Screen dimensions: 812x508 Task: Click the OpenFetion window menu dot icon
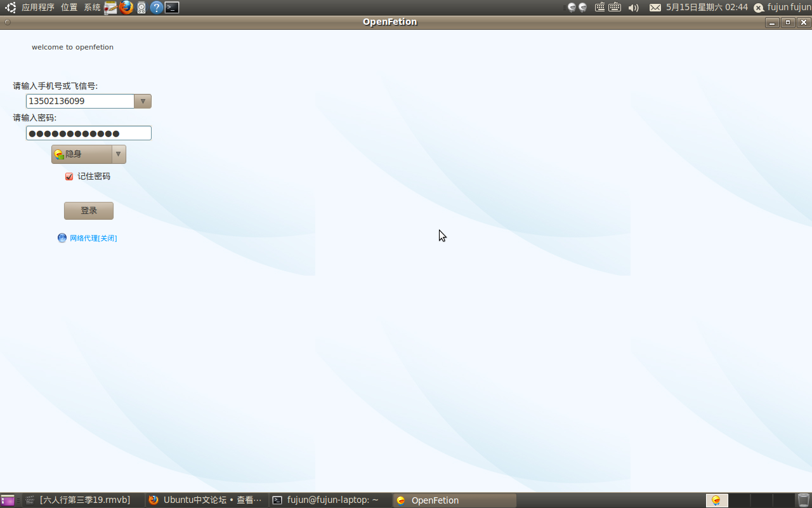(8, 22)
